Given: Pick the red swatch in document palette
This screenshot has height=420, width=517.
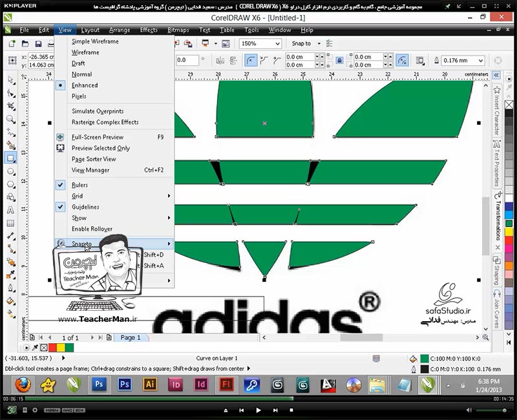Looking at the screenshot, I should point(52,348).
